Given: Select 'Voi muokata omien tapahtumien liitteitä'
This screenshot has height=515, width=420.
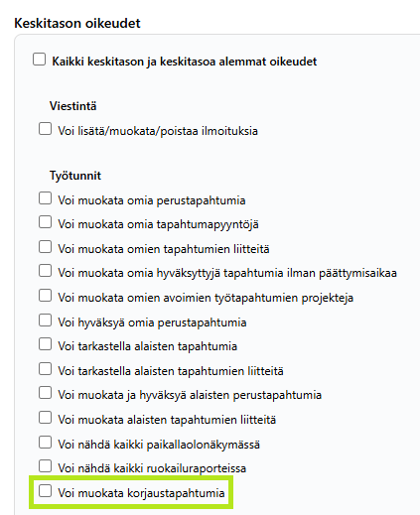Looking at the screenshot, I should coord(45,247).
